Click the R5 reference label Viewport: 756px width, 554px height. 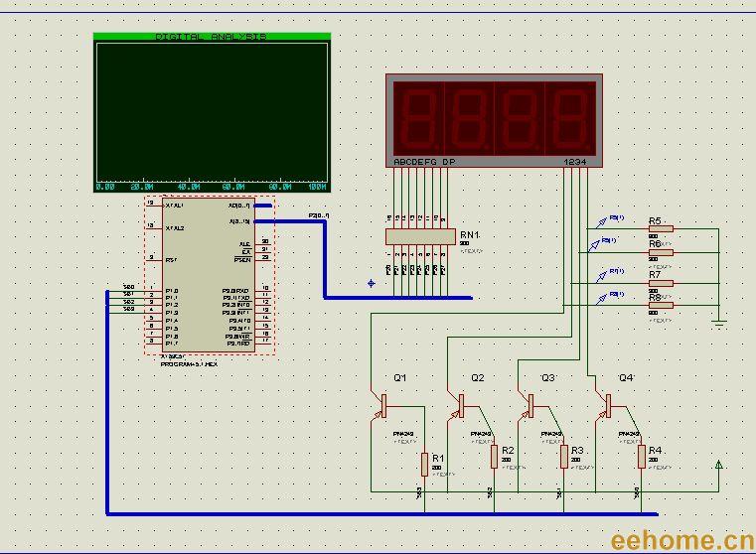tap(655, 221)
